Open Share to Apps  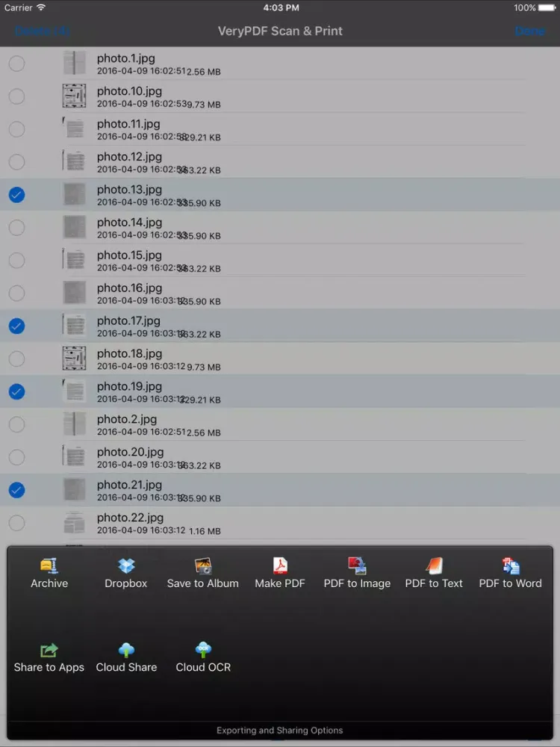tap(49, 651)
